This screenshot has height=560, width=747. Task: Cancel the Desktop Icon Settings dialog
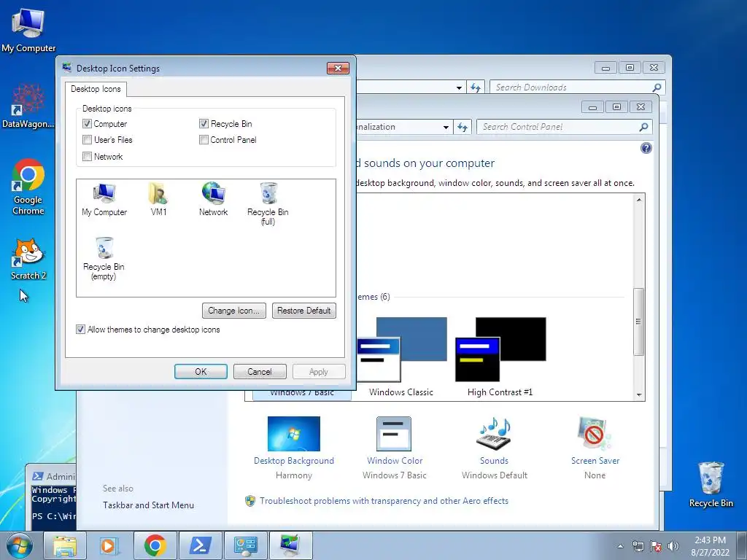(260, 371)
